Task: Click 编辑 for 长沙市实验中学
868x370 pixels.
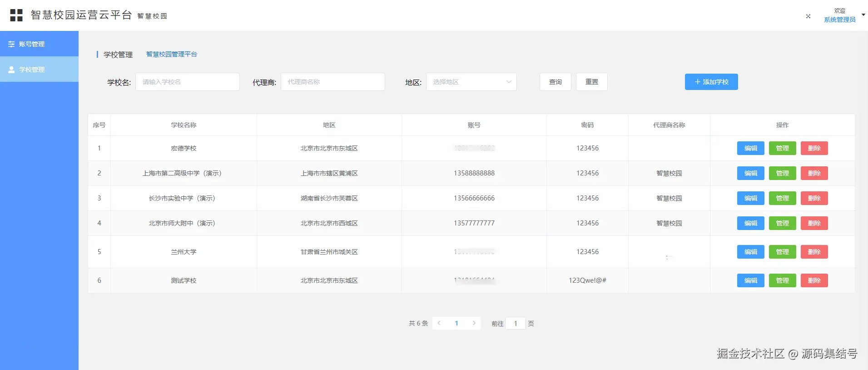Action: 751,198
